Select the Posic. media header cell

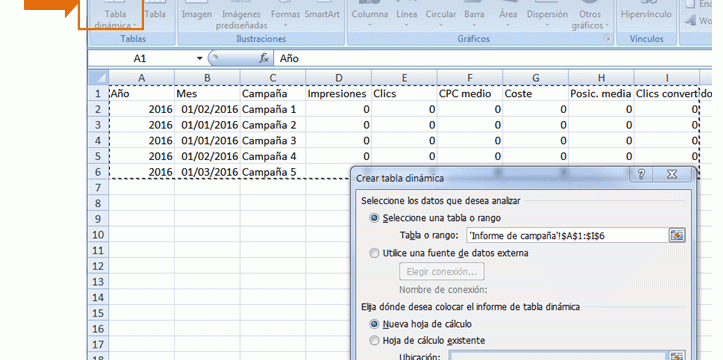coord(601,94)
